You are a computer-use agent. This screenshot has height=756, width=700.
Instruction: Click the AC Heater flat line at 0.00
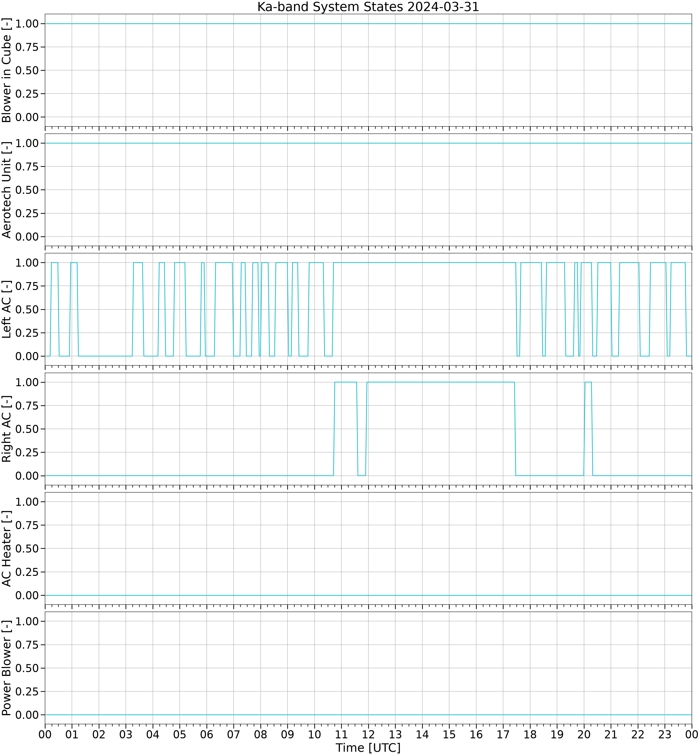pos(368,595)
